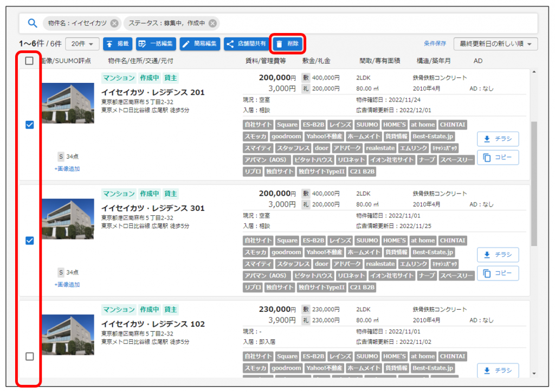This screenshot has height=392, width=555.
Task: Click コピー for レジデンス 301
Action: (498, 273)
